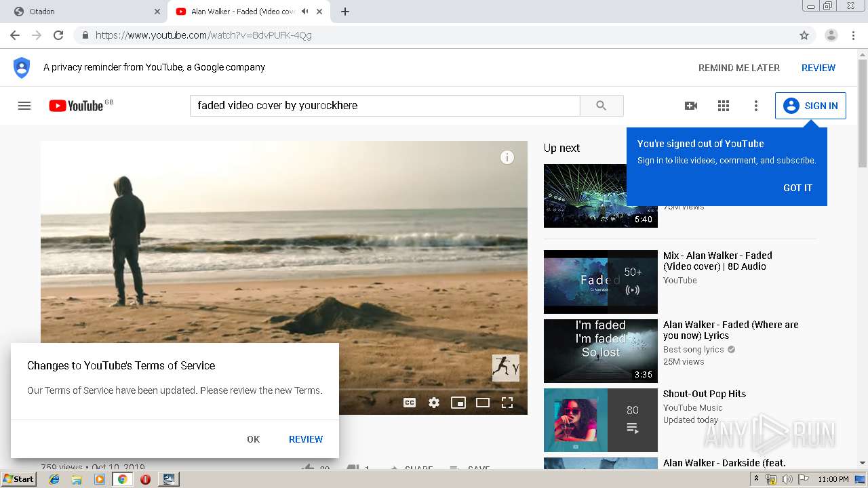Toggle closed captions on the player

[410, 403]
